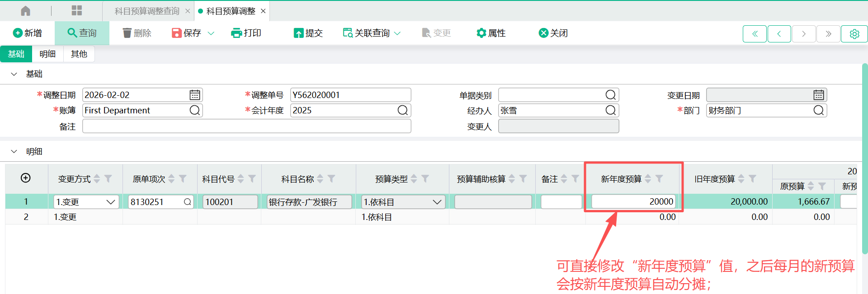Image resolution: width=868 pixels, height=294 pixels.
Task: Sort the 新年度预算 column
Action: [648, 179]
